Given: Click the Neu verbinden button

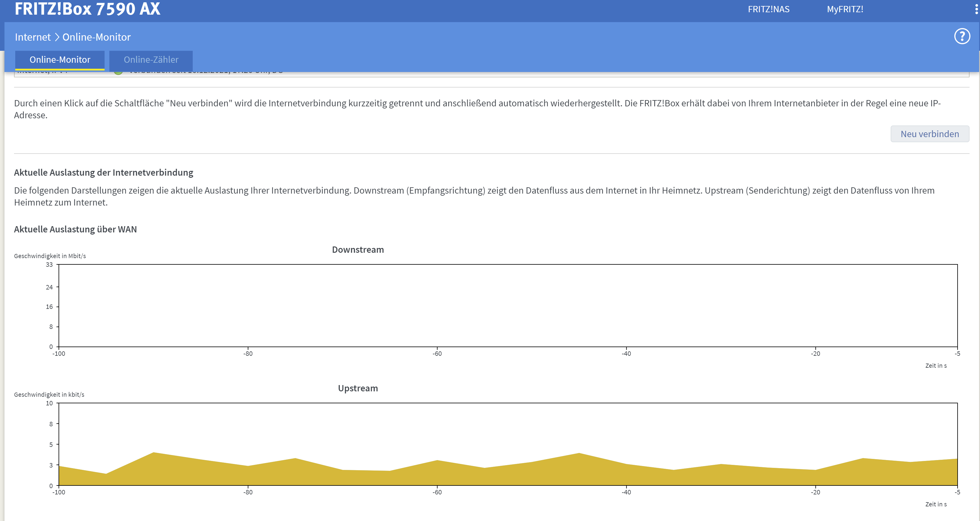Looking at the screenshot, I should (930, 134).
